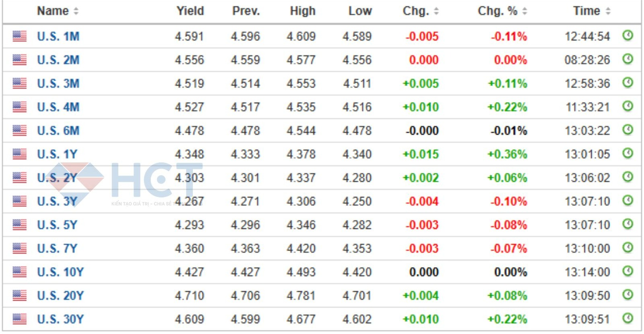Select the 4.296 previous value for U.S. 5Y
The image size is (644, 334).
coord(246,225)
